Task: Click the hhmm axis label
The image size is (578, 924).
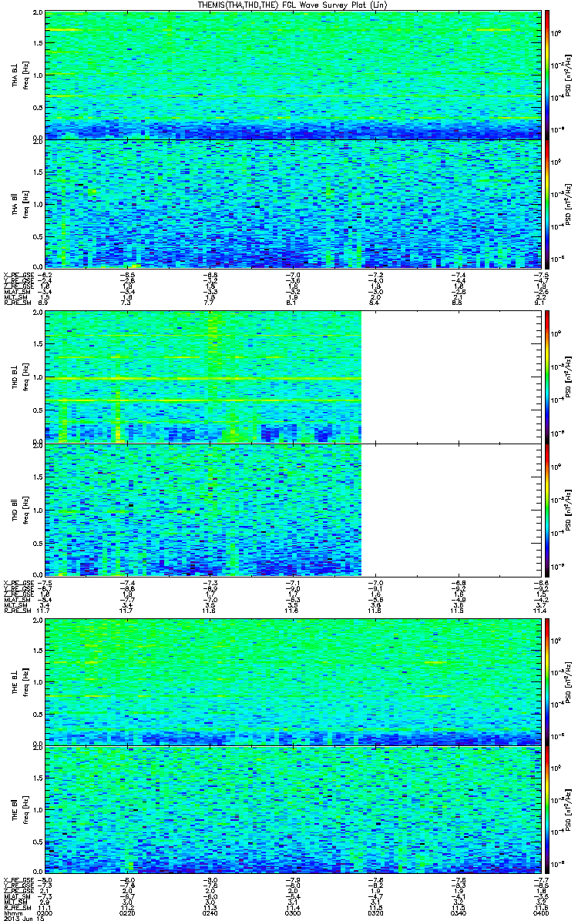Action: click(x=12, y=912)
